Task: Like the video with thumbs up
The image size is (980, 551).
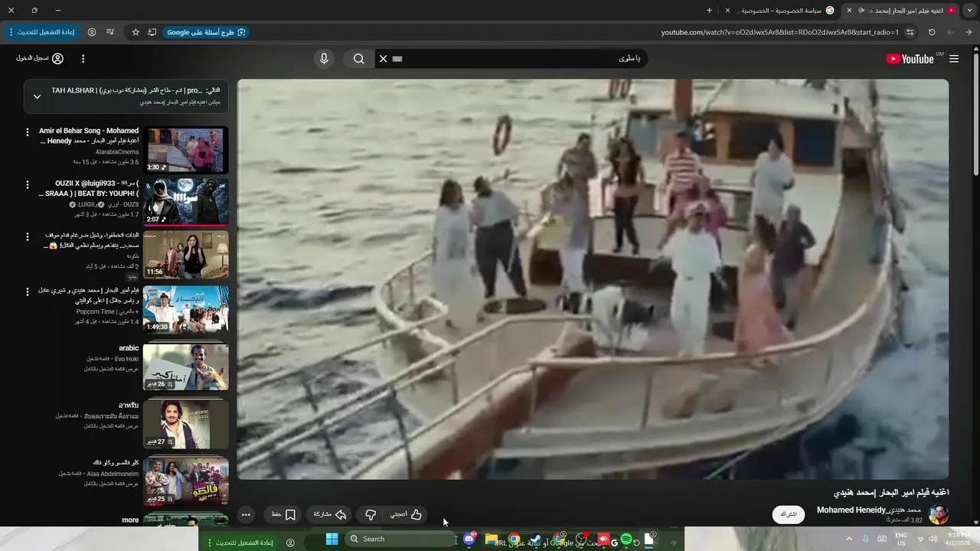Action: (406, 514)
